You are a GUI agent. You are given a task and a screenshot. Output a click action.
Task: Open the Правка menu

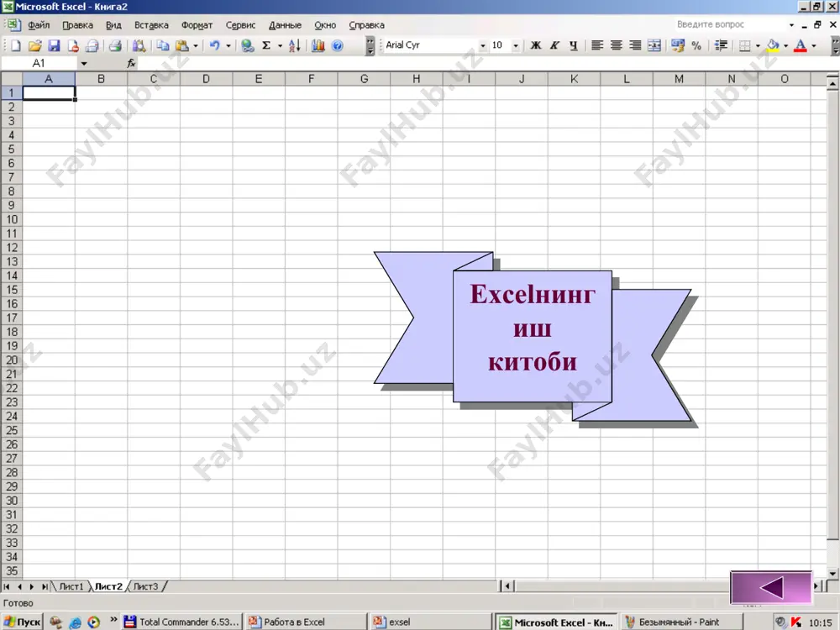pos(77,24)
